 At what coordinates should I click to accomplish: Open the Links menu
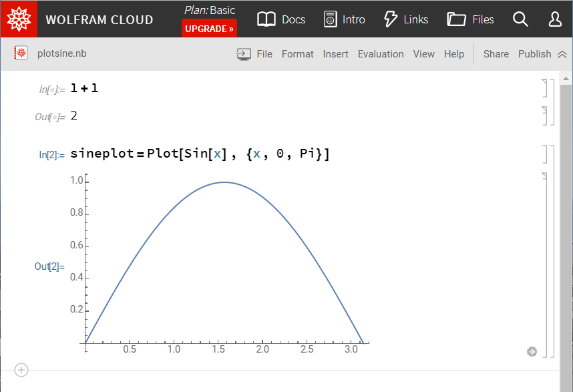tap(405, 19)
